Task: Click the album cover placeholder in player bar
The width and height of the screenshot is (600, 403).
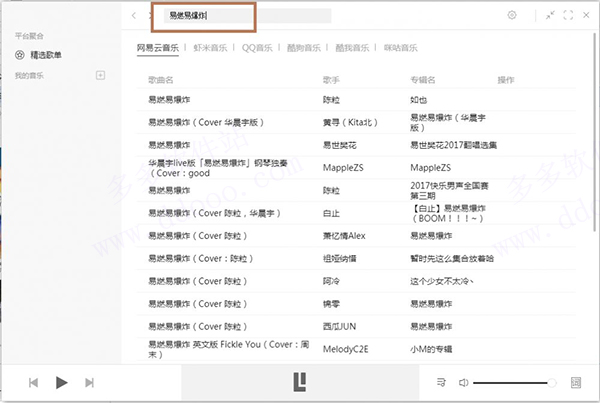Action: pos(300,382)
